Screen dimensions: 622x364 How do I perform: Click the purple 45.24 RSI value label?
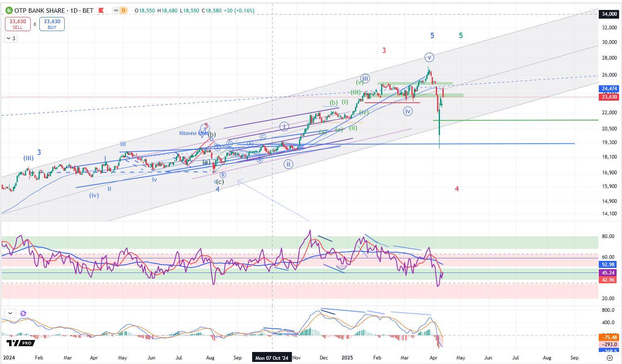608,273
